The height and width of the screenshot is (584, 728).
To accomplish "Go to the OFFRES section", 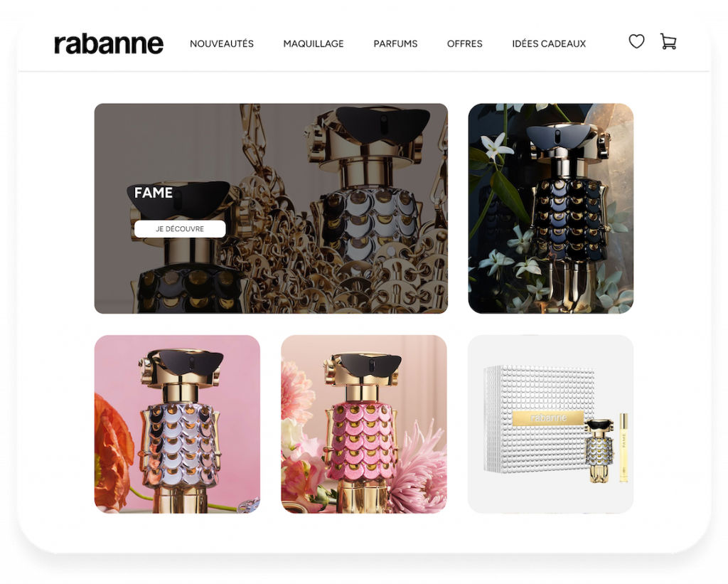I will click(x=465, y=43).
